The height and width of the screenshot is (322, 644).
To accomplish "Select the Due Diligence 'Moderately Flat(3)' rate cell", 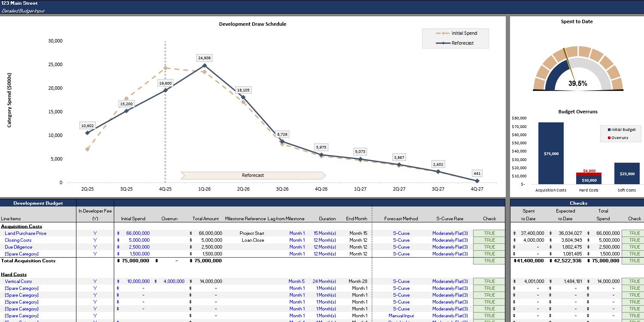I will (450, 247).
